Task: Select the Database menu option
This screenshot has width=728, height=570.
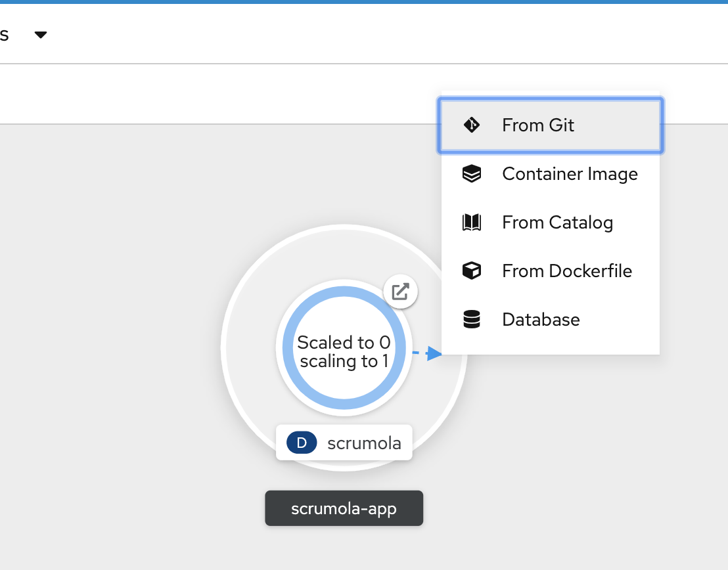Action: [x=551, y=319]
